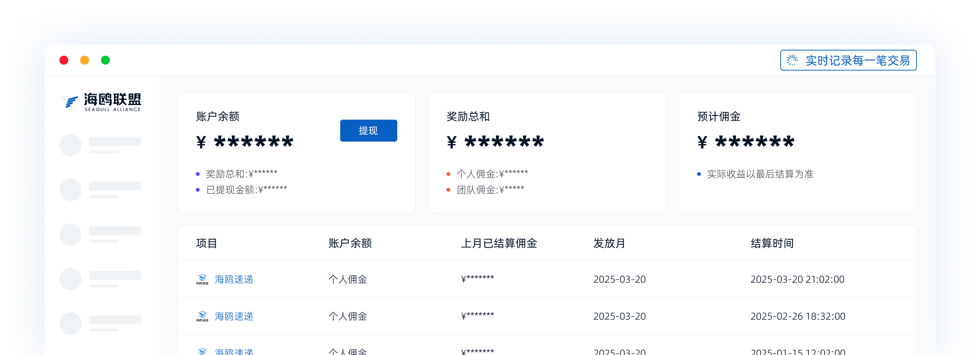Click the 奖励总和 card title
The height and width of the screenshot is (355, 980).
click(468, 117)
